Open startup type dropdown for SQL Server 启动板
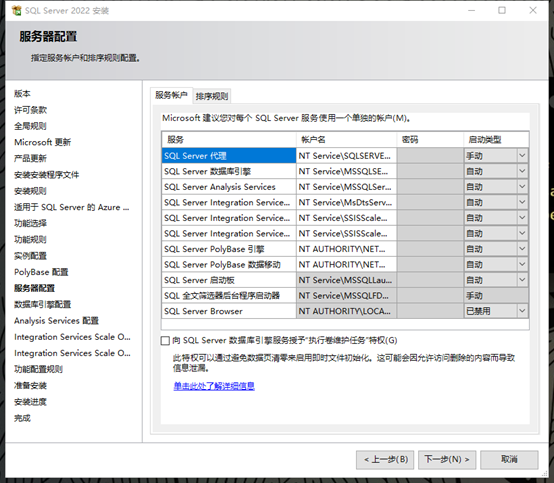 click(522, 280)
